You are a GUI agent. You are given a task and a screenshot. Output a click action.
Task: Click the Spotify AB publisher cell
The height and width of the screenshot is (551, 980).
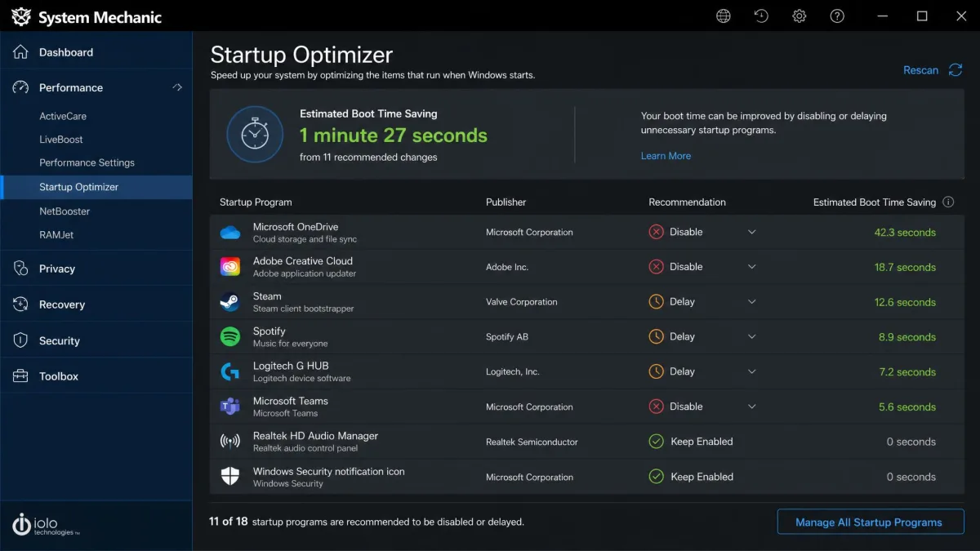tap(507, 337)
